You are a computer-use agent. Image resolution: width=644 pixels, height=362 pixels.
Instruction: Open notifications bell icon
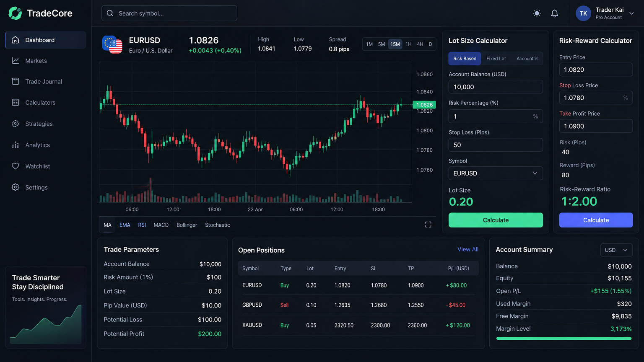coord(555,13)
